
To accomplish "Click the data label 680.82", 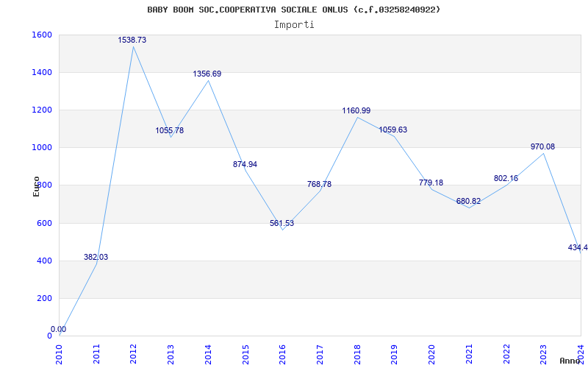I will pos(468,201).
